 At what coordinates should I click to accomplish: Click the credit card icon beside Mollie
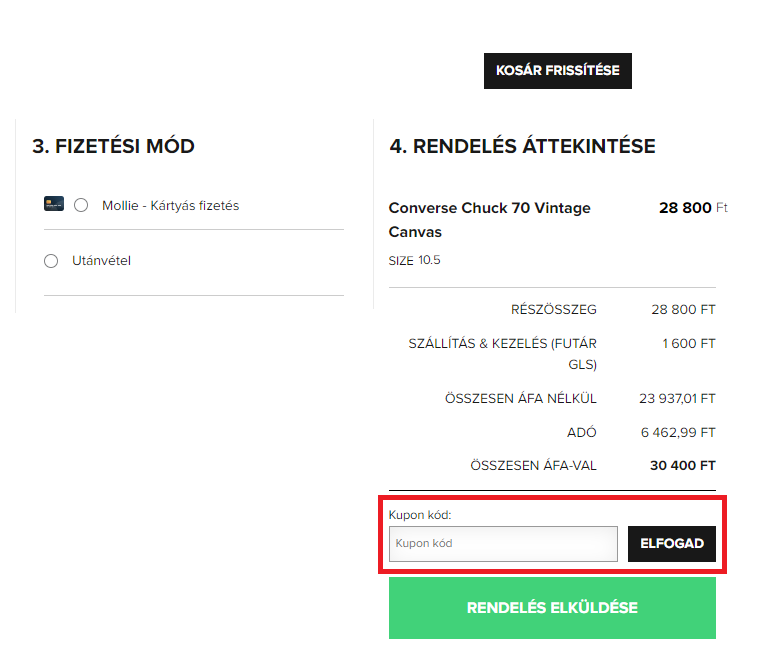point(54,204)
